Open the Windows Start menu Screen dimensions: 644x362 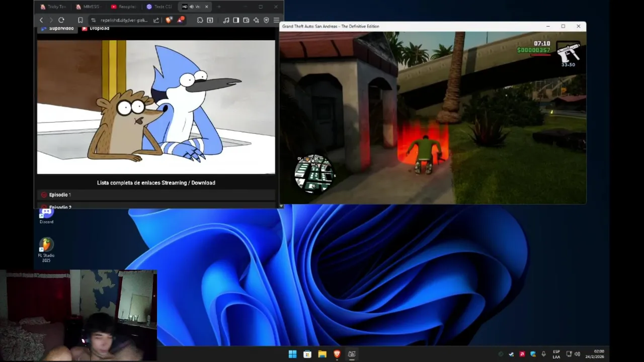tap(292, 354)
